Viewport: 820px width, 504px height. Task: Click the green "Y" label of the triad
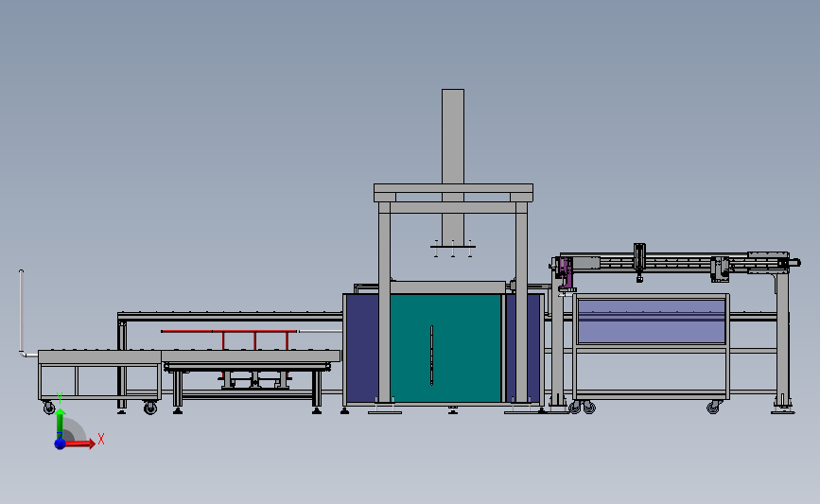(60, 398)
